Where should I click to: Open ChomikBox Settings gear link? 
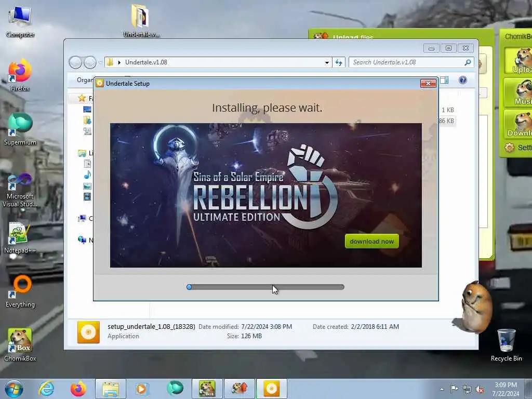pos(518,148)
